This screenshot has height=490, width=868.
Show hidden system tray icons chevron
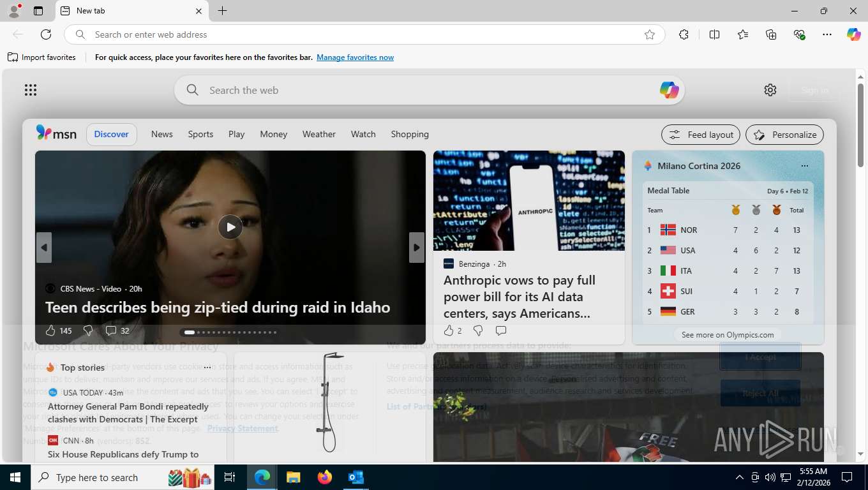740,477
